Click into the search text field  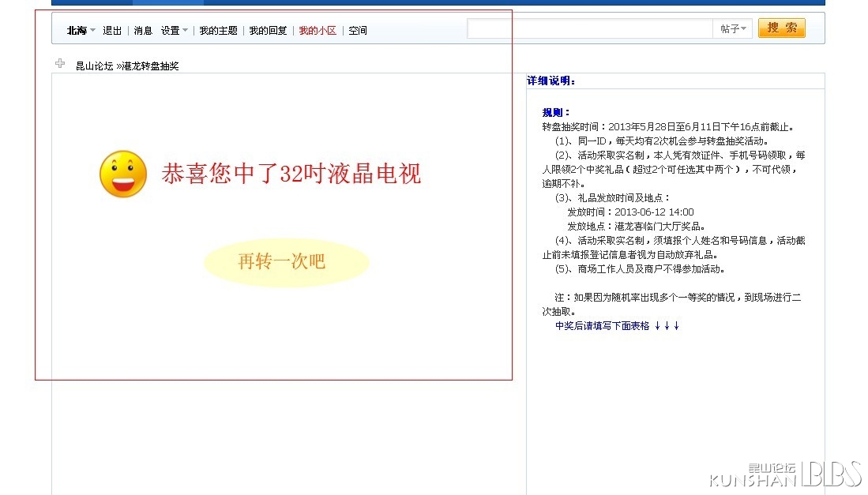pos(589,29)
